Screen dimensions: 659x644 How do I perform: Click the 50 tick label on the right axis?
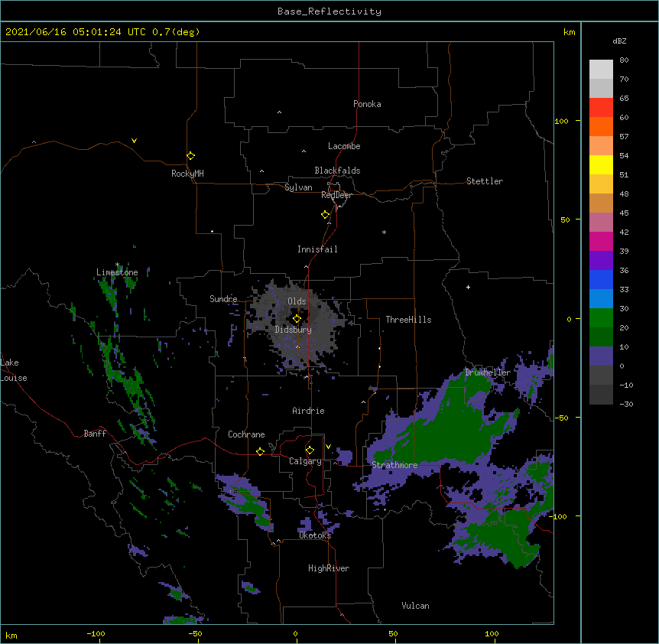click(565, 220)
